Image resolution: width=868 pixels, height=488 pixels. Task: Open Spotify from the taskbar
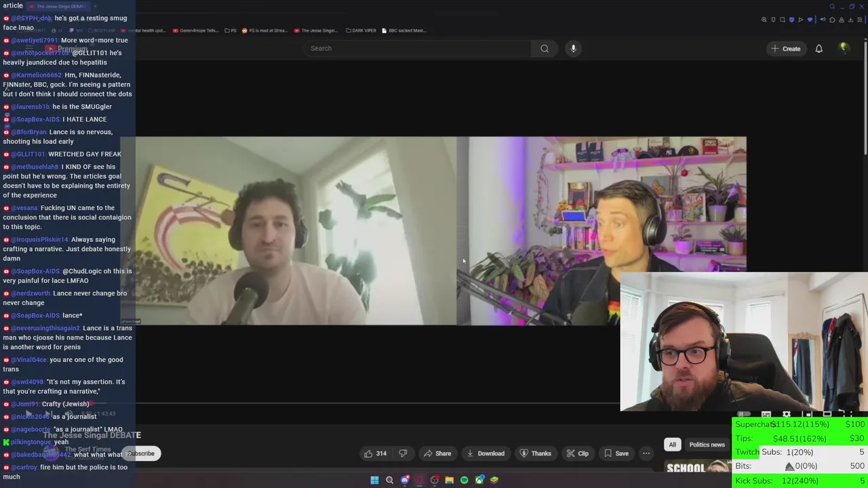(464, 480)
